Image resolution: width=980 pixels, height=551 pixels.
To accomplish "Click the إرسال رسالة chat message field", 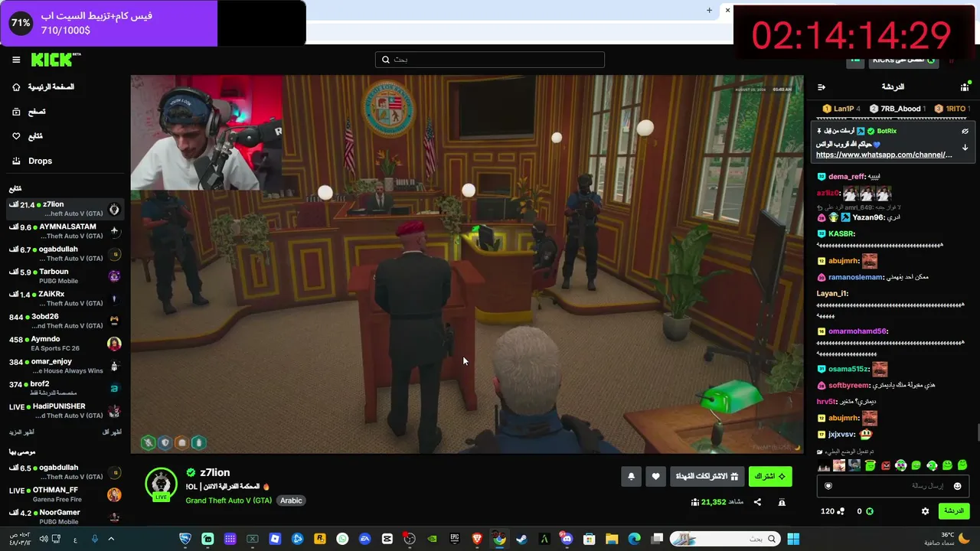I will [x=893, y=486].
